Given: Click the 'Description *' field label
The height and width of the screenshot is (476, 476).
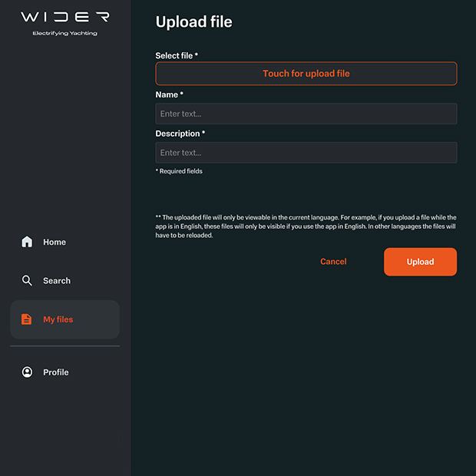Looking at the screenshot, I should pos(180,134).
